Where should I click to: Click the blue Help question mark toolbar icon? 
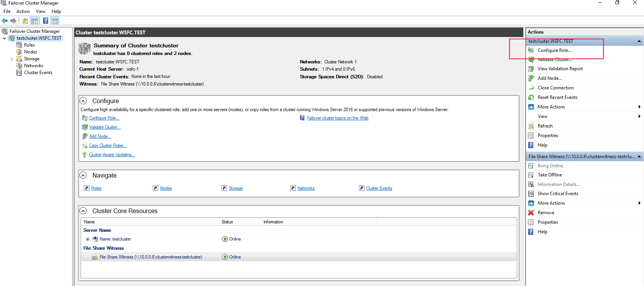coord(45,21)
